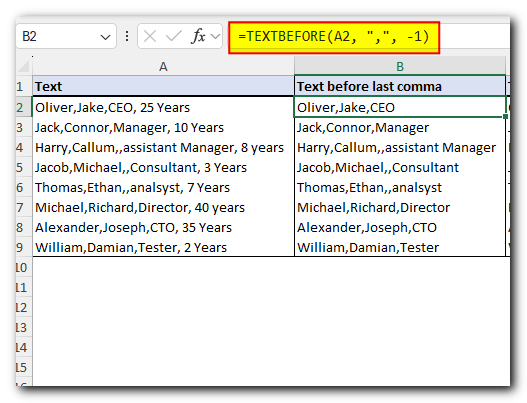Click the Insert Function fx icon
Image resolution: width=527 pixels, height=403 pixels.
[x=198, y=36]
